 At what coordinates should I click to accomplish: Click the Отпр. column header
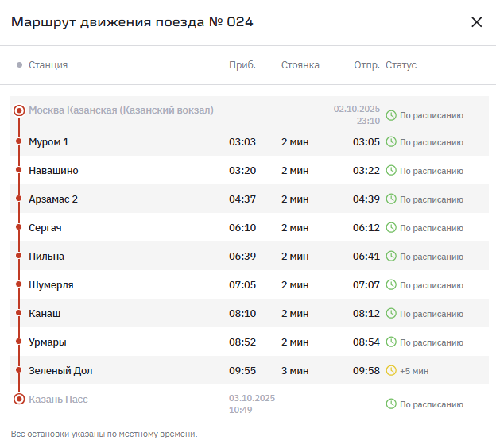coord(366,65)
